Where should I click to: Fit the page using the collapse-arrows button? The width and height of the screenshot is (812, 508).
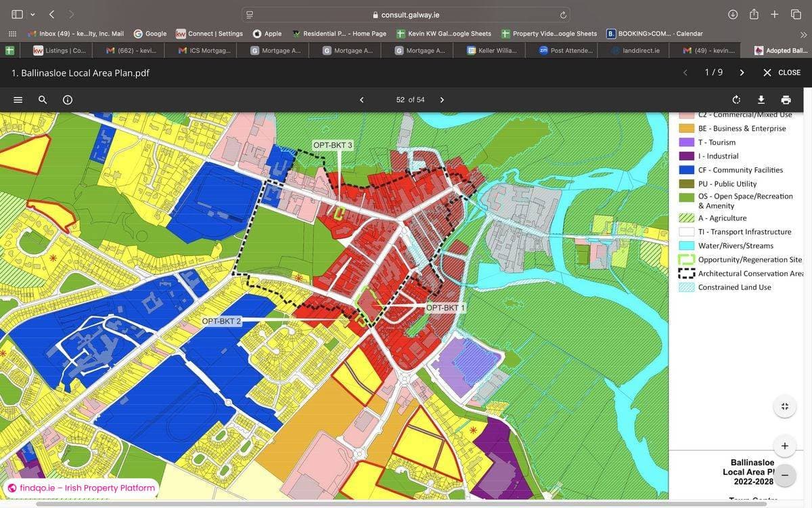pyautogui.click(x=784, y=406)
